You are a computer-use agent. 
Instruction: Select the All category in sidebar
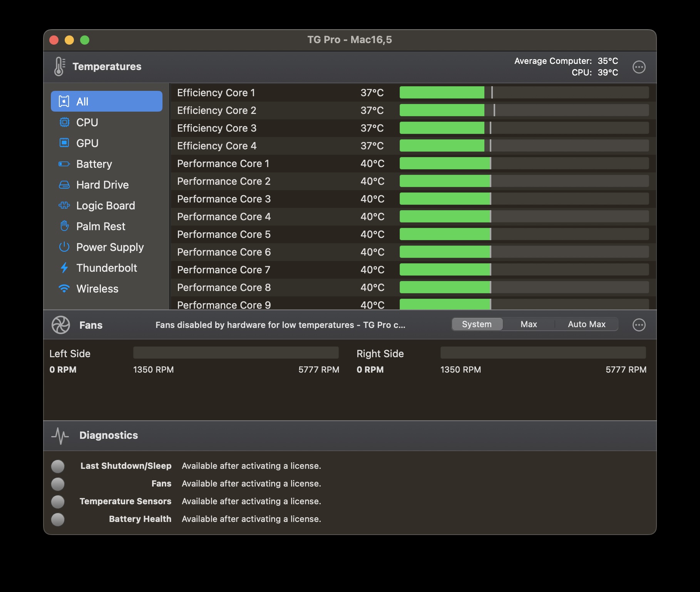[x=107, y=102]
